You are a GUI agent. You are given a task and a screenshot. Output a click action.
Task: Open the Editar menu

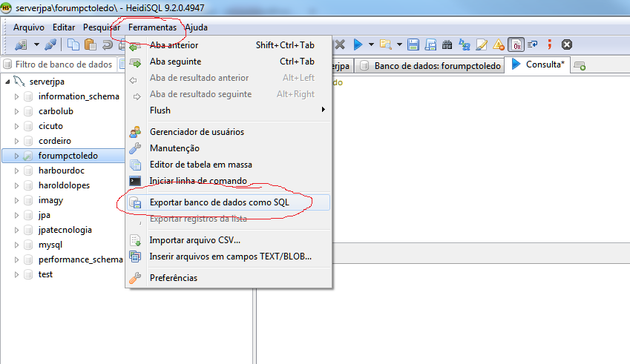64,27
